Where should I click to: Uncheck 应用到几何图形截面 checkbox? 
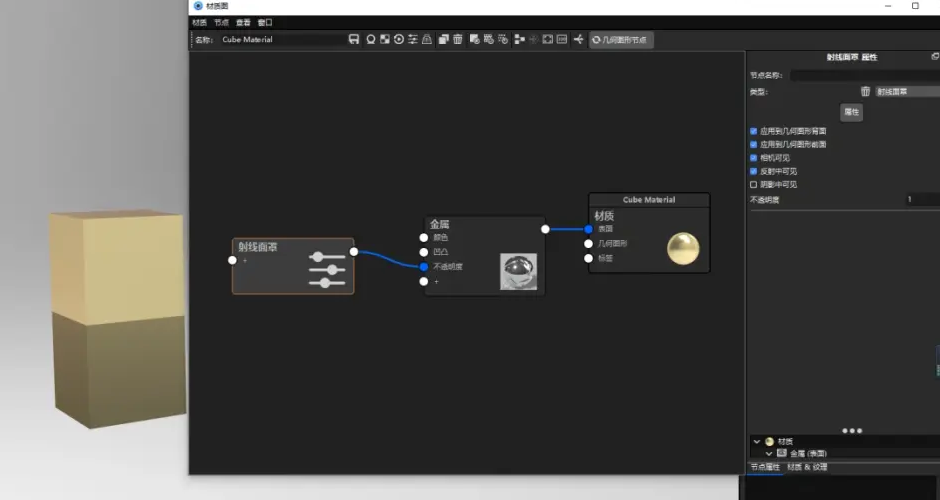[x=754, y=144]
